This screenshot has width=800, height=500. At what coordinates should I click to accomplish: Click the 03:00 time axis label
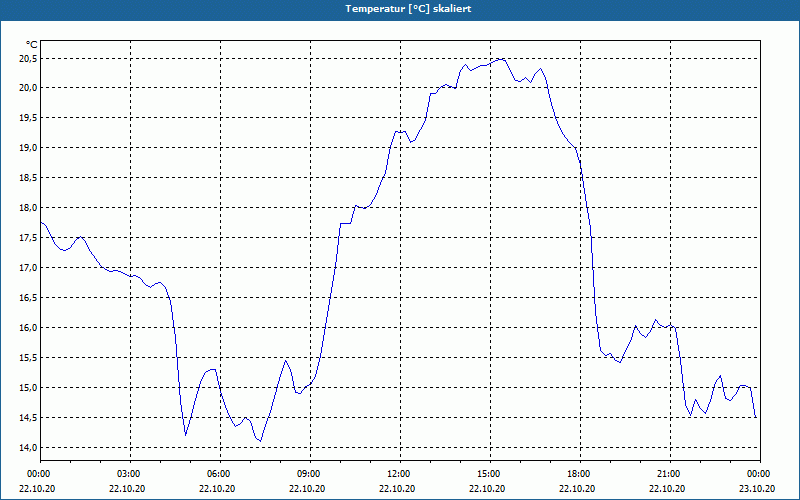point(128,474)
